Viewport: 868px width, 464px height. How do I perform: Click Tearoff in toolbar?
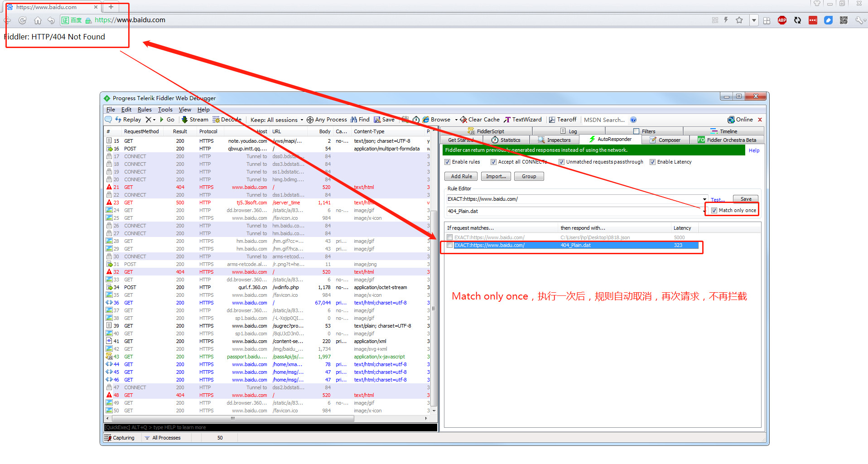click(x=563, y=120)
